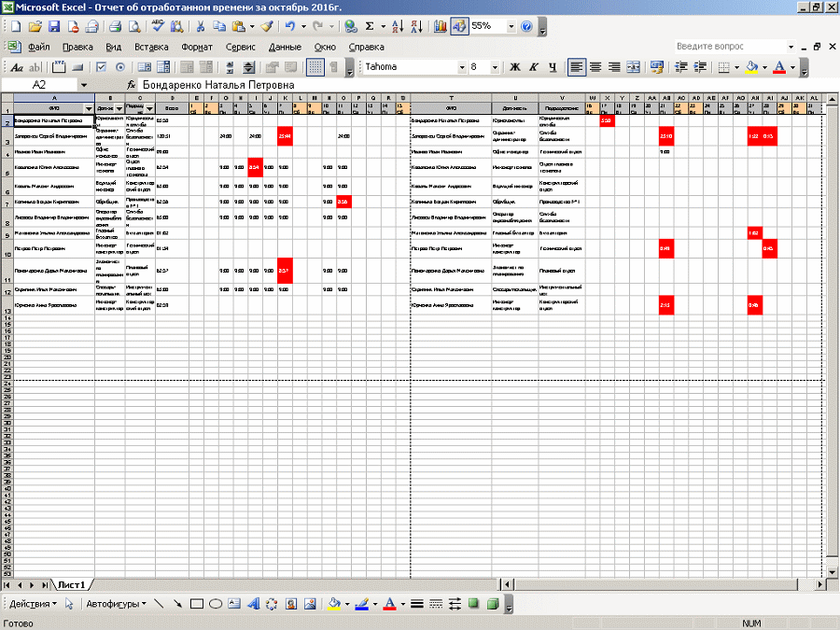Toggle bold (Ж) formatting

tap(515, 67)
